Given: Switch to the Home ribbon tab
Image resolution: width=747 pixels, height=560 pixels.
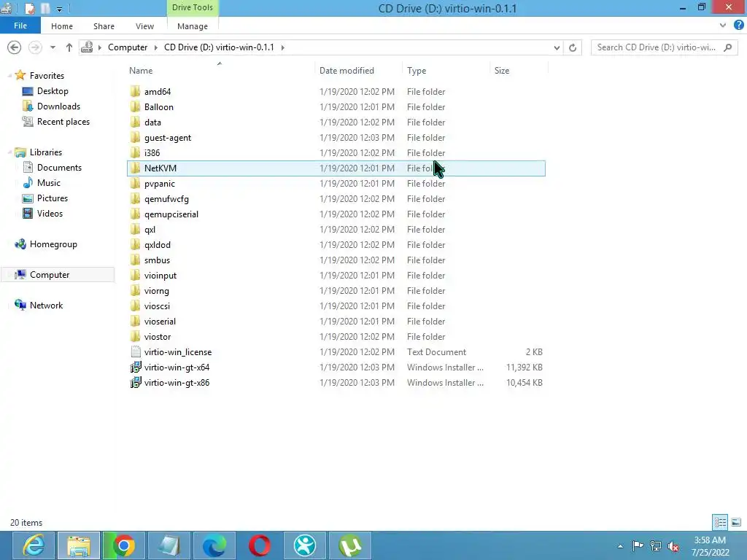Looking at the screenshot, I should tap(62, 26).
